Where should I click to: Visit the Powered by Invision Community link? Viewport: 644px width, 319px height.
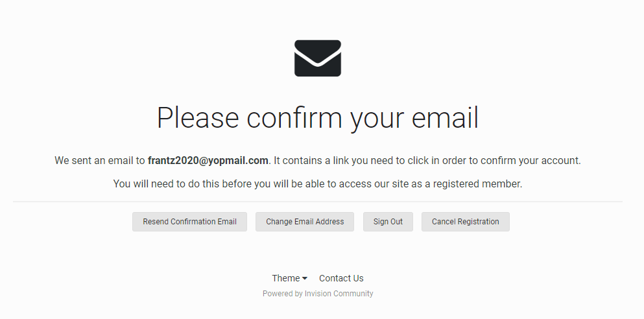(x=318, y=294)
